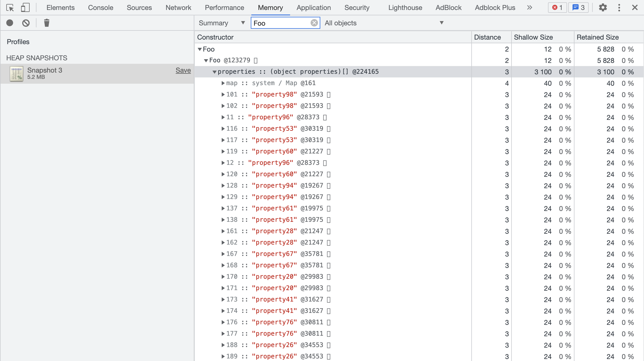Show more tabs with double chevron

(x=529, y=8)
